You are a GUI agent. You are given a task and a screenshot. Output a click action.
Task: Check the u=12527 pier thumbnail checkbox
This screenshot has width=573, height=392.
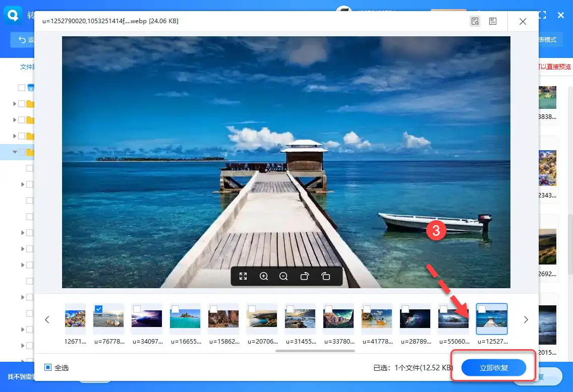(x=482, y=309)
